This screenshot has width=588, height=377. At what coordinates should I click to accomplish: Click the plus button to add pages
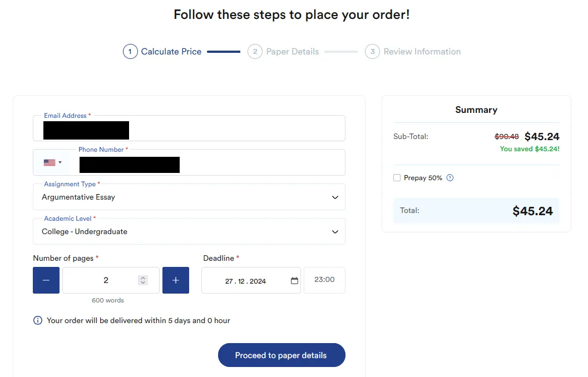[175, 280]
